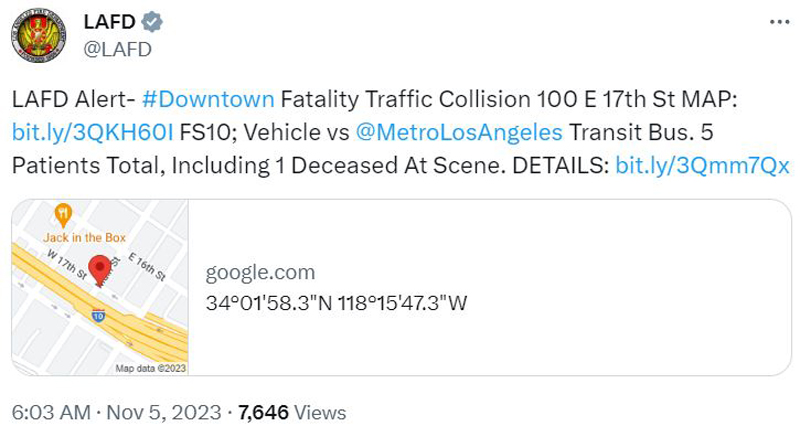Open the bit.ly/3Qmm7Qx details link
The width and height of the screenshot is (800, 426).
703,166
